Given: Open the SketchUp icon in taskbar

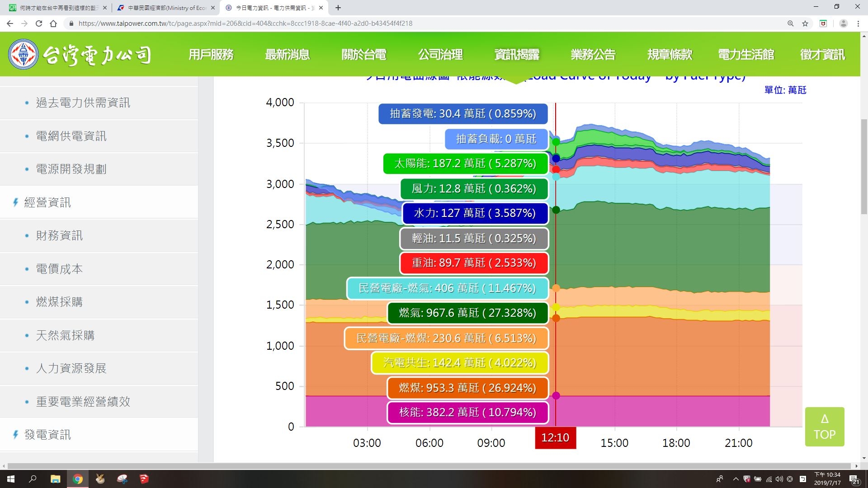Looking at the screenshot, I should (144, 479).
